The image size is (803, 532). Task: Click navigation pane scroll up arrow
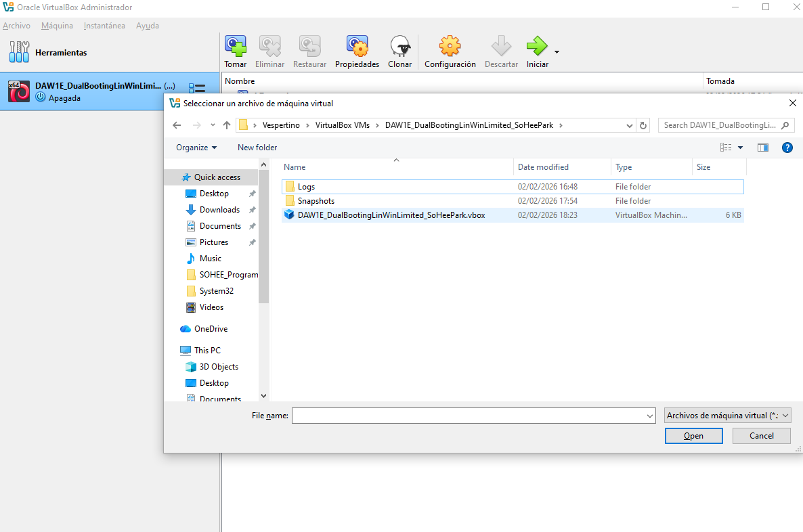(x=264, y=165)
